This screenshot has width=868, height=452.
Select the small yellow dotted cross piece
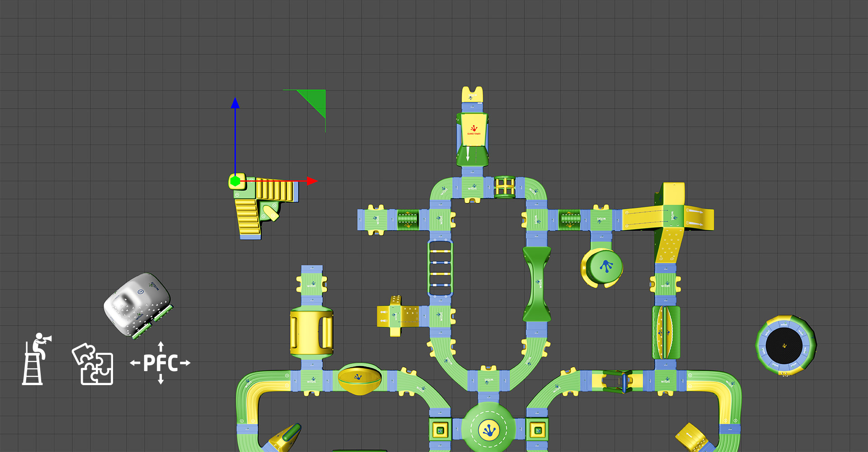[x=397, y=315]
